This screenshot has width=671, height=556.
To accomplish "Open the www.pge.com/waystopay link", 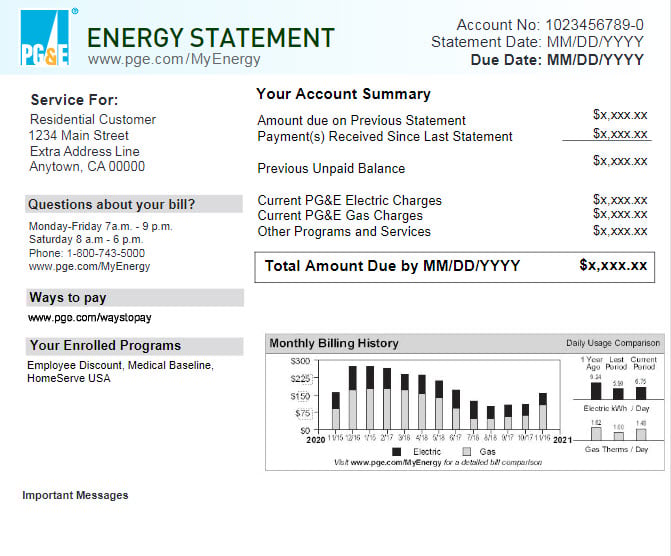I will pos(90,318).
